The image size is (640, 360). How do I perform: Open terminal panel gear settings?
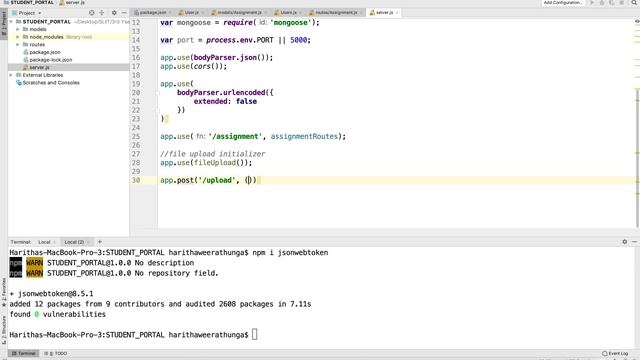624,242
